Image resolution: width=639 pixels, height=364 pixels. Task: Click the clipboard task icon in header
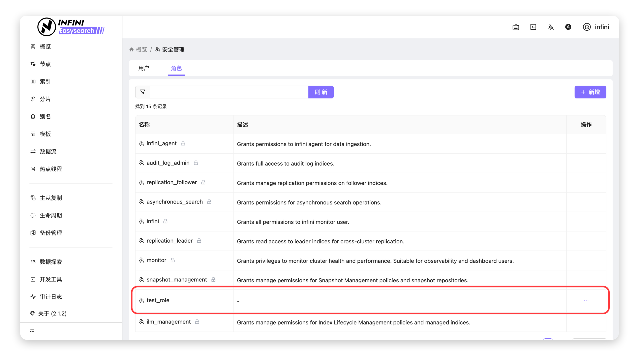[x=515, y=27]
